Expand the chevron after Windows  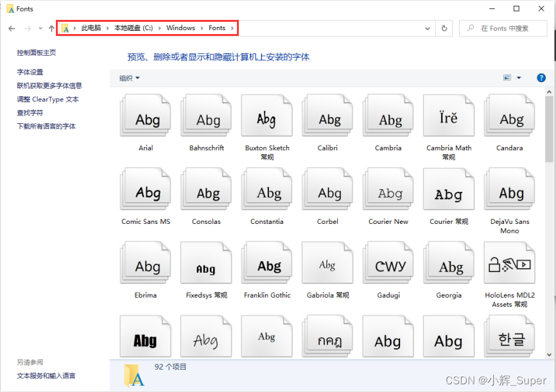click(x=202, y=28)
